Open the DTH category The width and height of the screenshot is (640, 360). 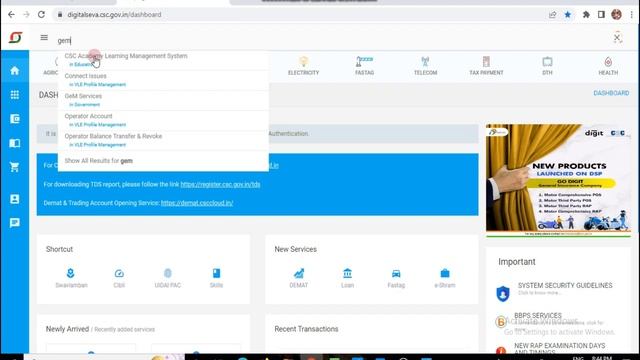547,66
